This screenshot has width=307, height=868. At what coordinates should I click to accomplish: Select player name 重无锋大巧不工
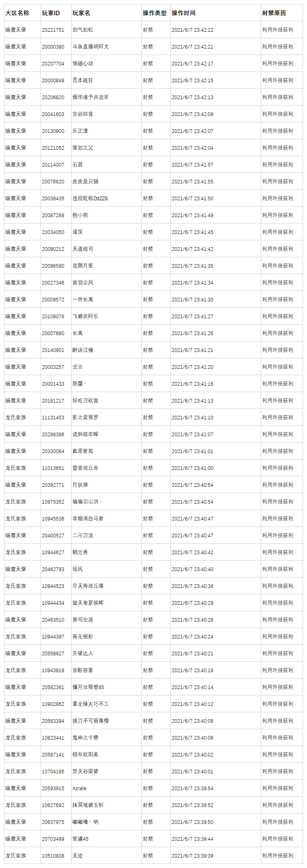[x=90, y=704]
